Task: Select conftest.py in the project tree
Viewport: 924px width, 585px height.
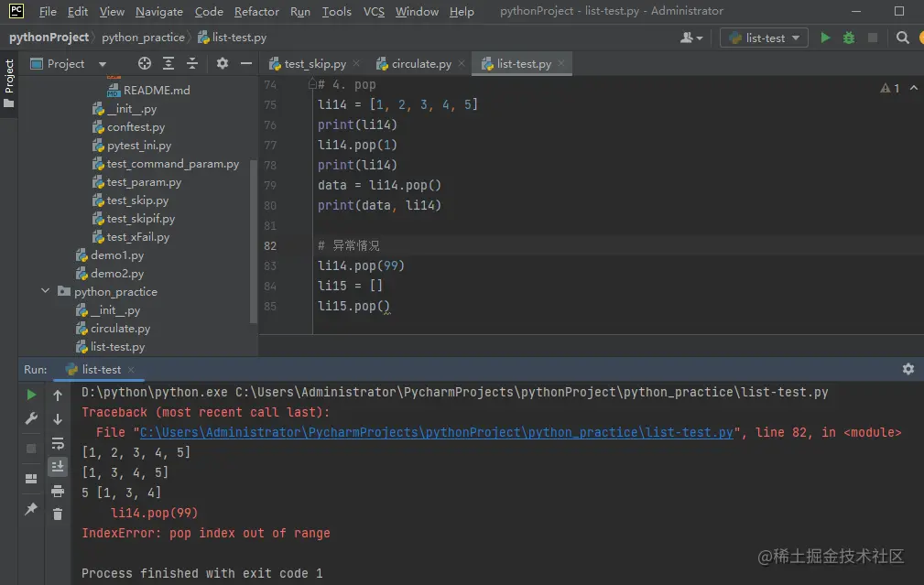Action: click(x=128, y=126)
